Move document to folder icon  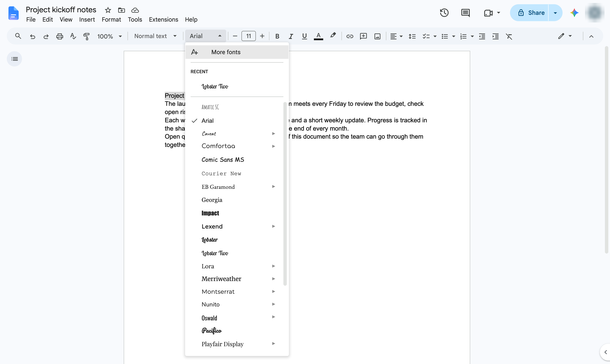[122, 10]
